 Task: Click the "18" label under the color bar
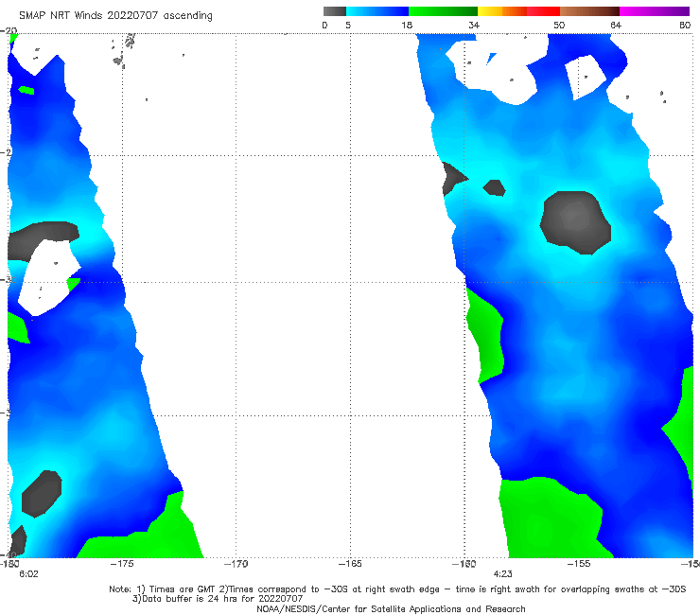pyautogui.click(x=407, y=26)
